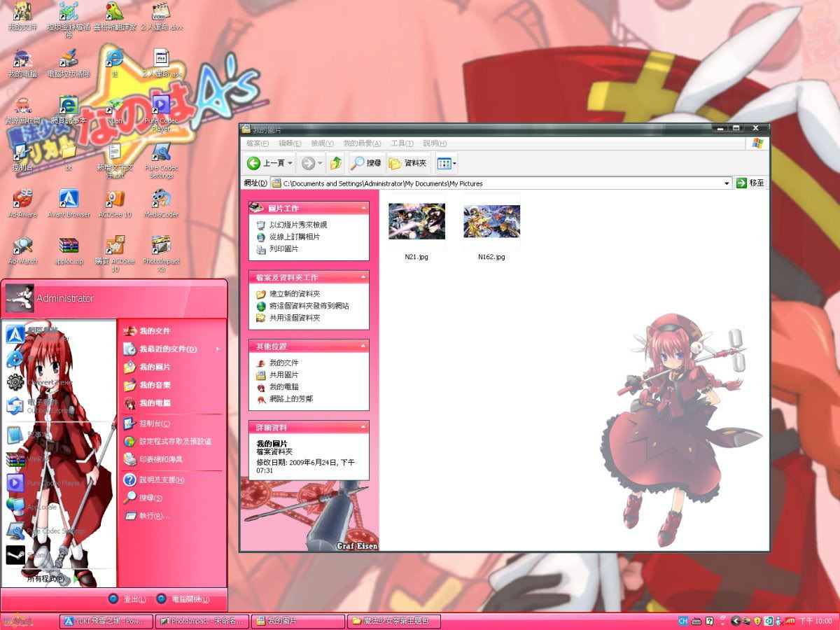Collapse the 其他位置 panel
This screenshot has height=630, width=840.
(x=364, y=346)
